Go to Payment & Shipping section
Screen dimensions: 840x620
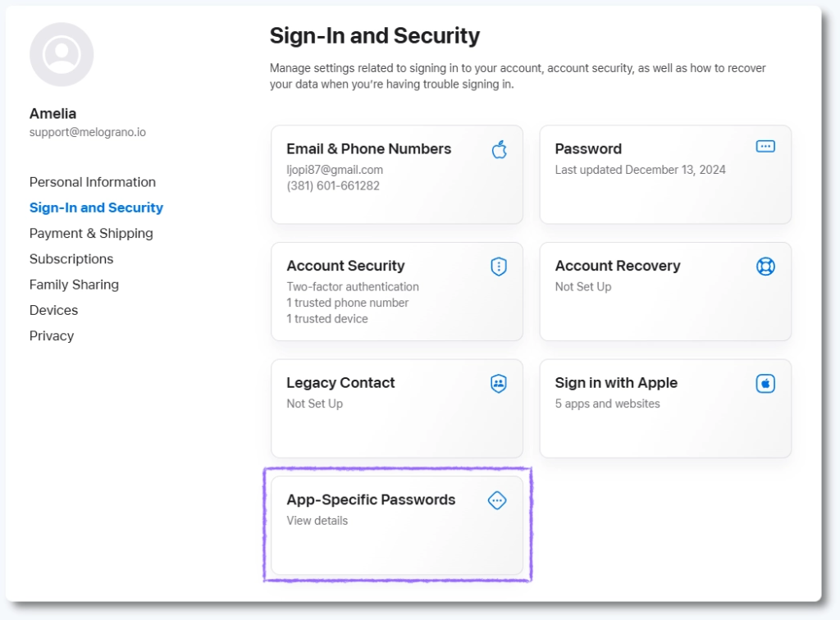point(91,233)
